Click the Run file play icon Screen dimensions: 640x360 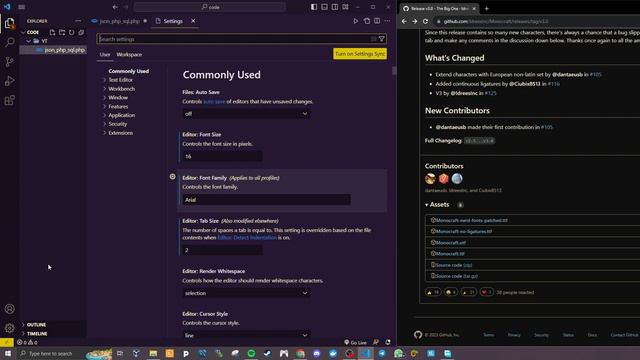pyautogui.click(x=356, y=21)
